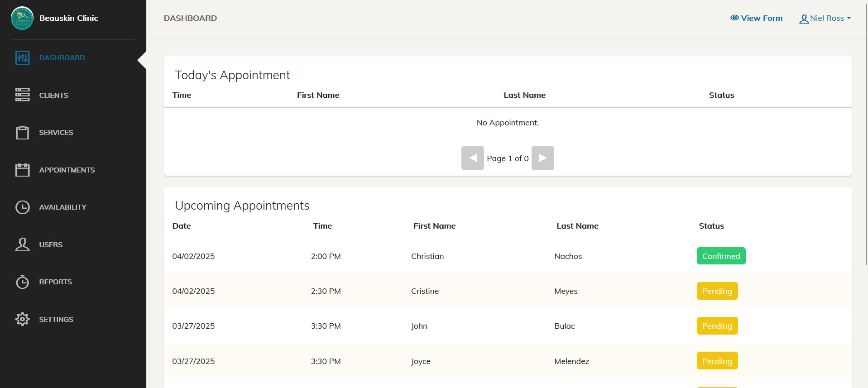Viewport: 868px width, 388px height.
Task: Open the APPOINTMENTS menu item
Action: [x=67, y=170]
